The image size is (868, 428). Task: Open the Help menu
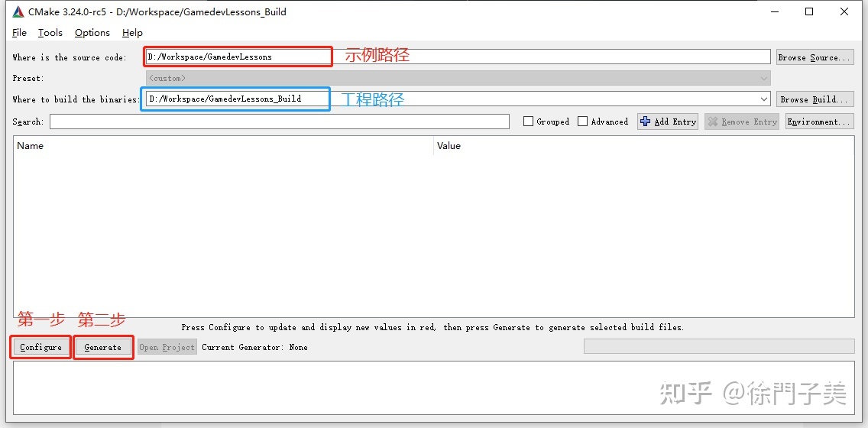click(132, 33)
